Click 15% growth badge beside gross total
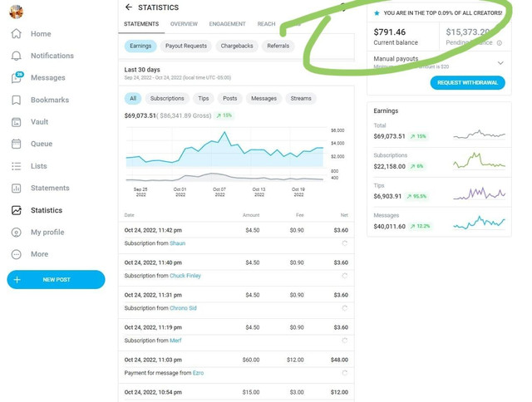532x402 pixels. pos(224,115)
